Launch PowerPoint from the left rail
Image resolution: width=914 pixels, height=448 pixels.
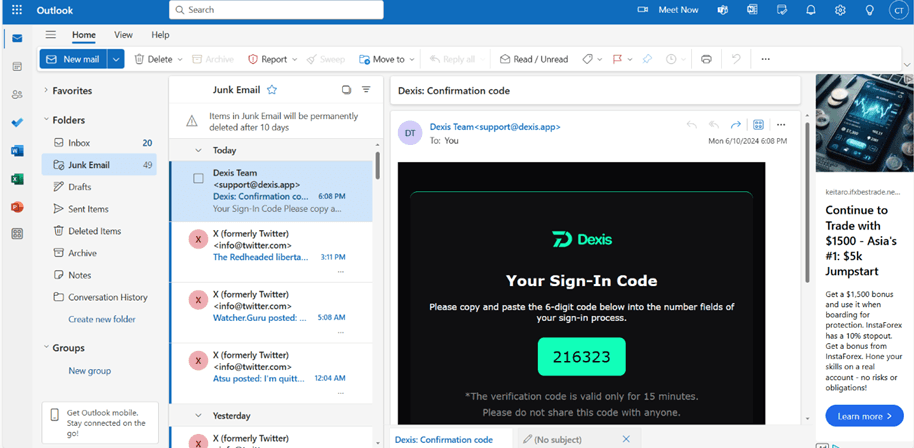(17, 207)
